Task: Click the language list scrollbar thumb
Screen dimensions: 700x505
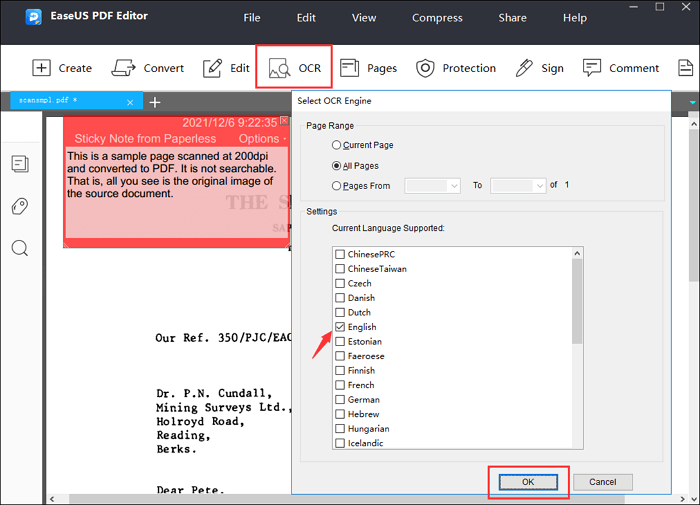Action: click(x=577, y=301)
